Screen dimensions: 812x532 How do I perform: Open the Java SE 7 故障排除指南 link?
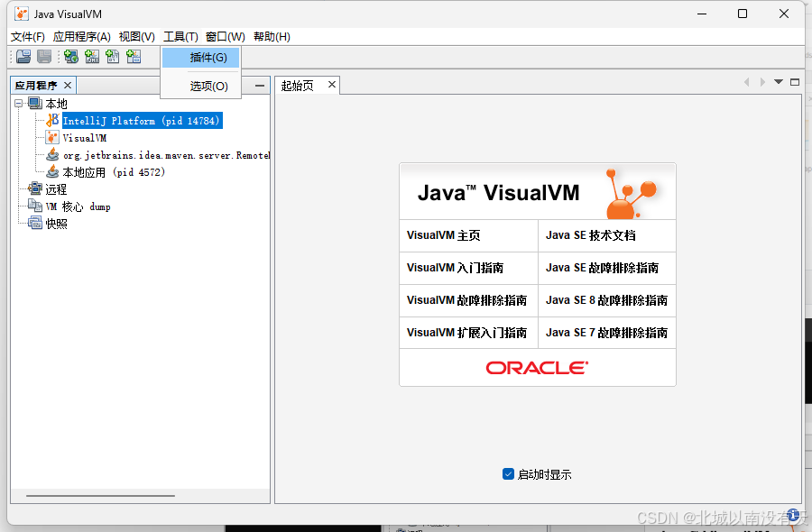coord(606,332)
